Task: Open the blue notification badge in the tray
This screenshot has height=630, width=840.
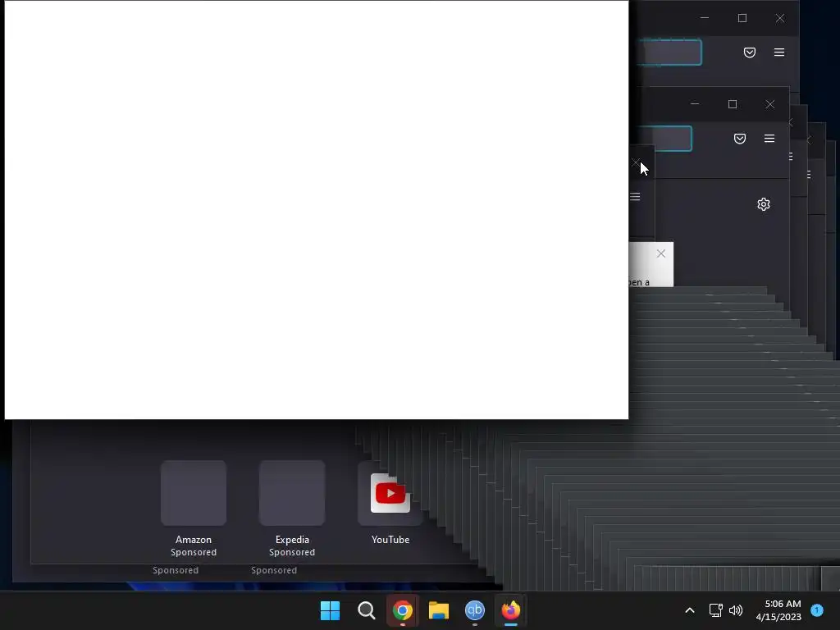Action: coord(817,610)
